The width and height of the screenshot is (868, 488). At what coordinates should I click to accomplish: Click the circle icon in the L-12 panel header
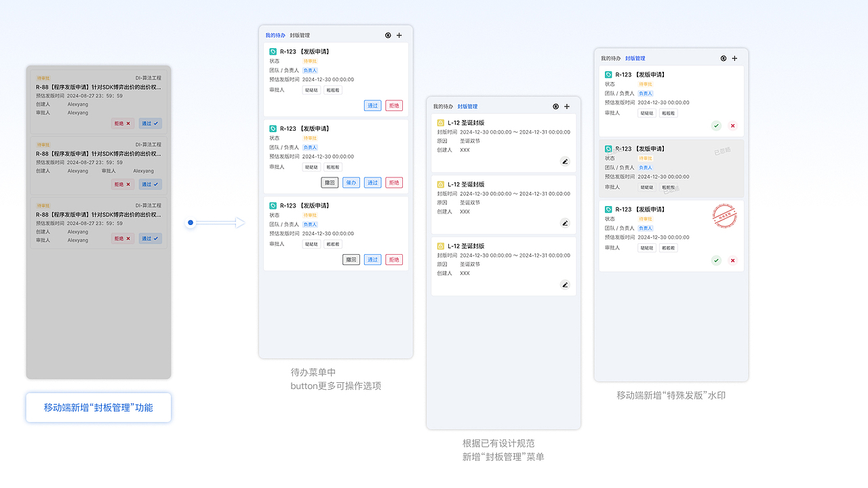556,106
